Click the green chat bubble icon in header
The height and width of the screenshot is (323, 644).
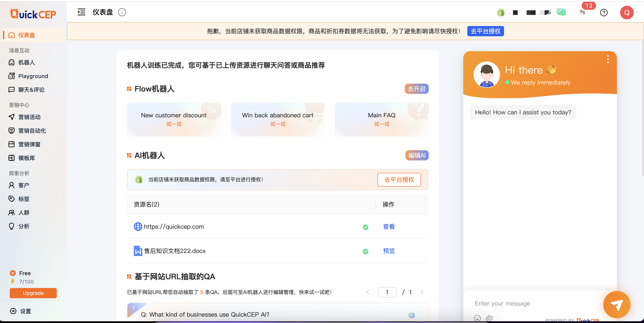click(561, 12)
